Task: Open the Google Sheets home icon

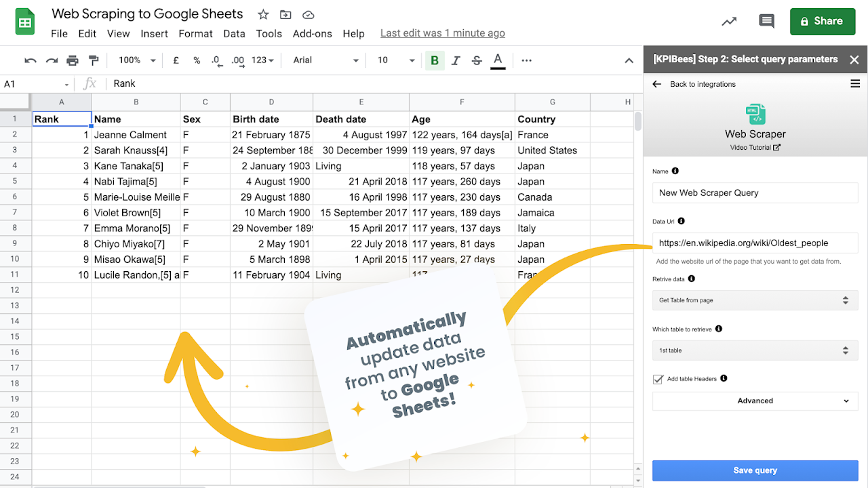Action: coord(25,22)
